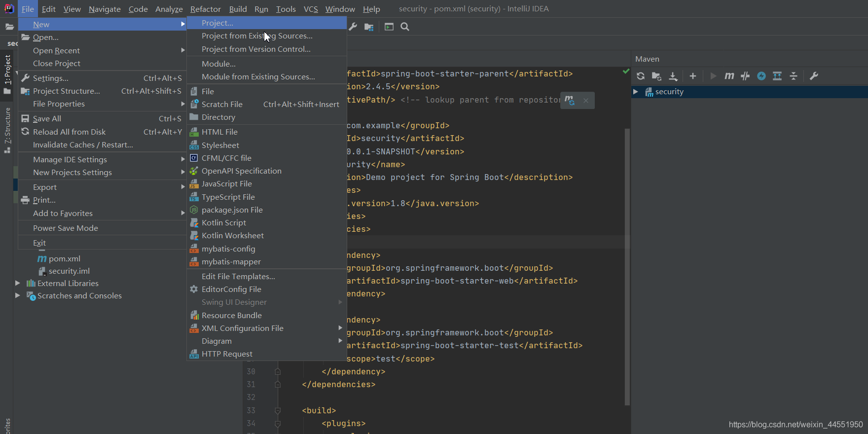Image resolution: width=868 pixels, height=434 pixels.
Task: Select Close Project menu entry
Action: (x=102, y=63)
